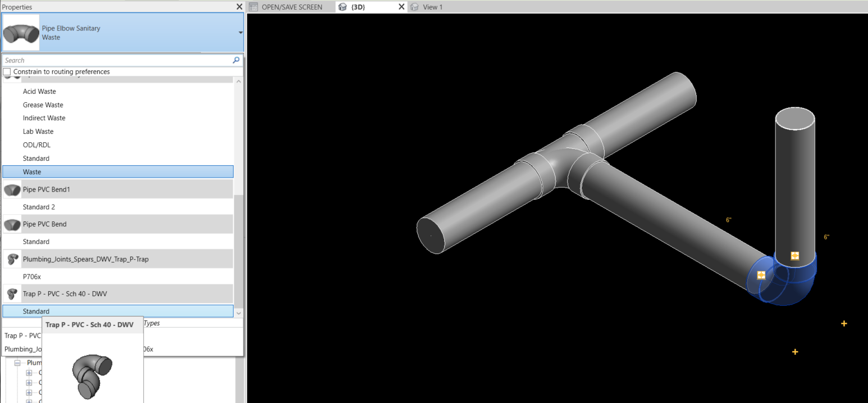Click the Pipe PVC Bend1 family icon
This screenshot has width=868, height=403.
point(12,189)
